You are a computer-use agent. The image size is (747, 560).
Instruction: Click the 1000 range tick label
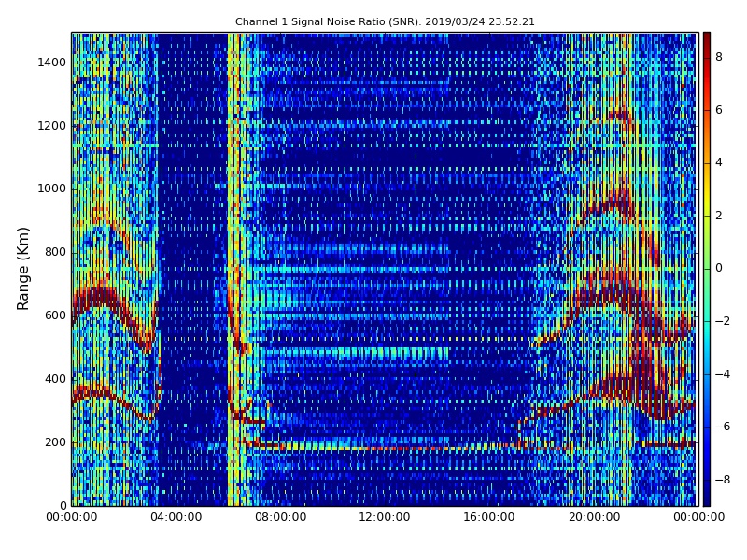pos(52,189)
